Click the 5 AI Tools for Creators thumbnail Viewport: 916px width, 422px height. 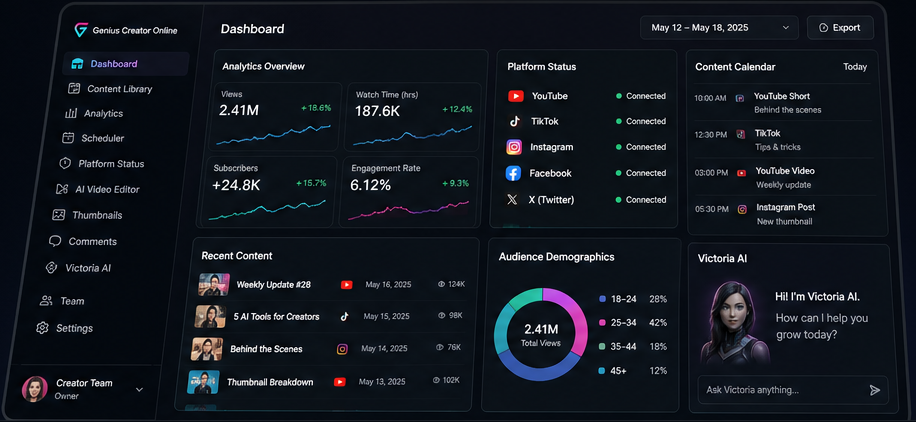click(x=210, y=316)
